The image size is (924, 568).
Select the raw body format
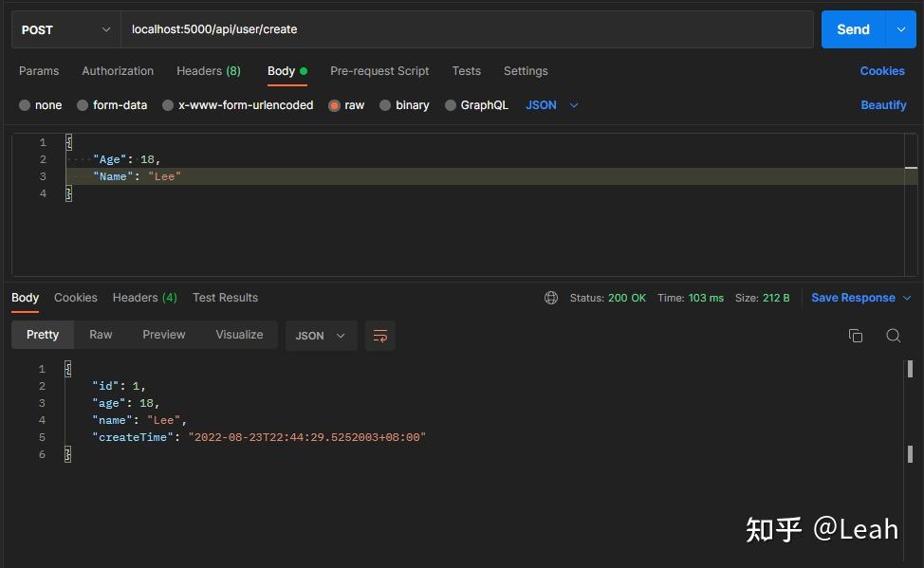[346, 105]
